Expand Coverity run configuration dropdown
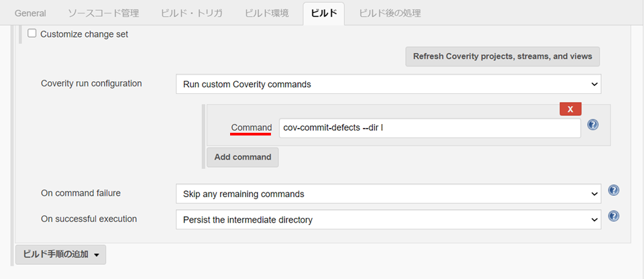The height and width of the screenshot is (279, 644). (x=388, y=85)
